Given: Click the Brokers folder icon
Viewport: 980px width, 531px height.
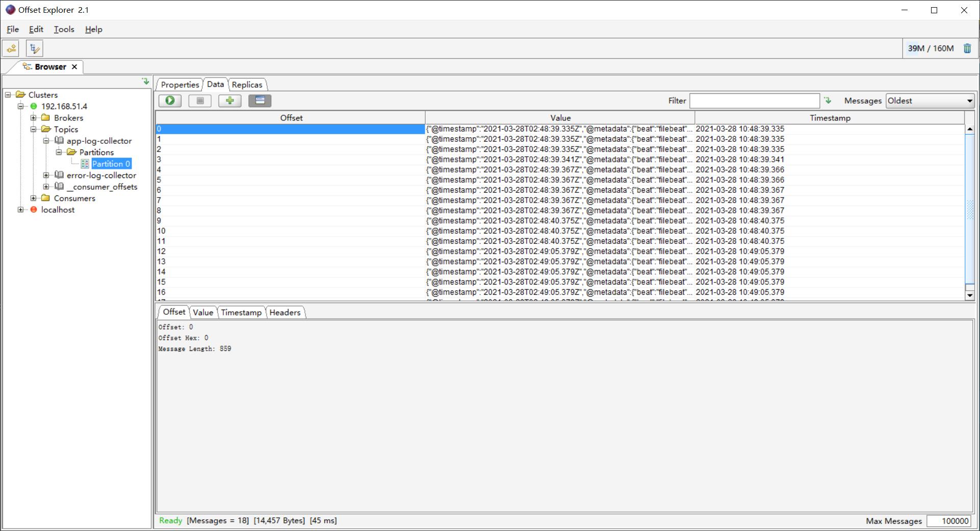Looking at the screenshot, I should tap(46, 118).
